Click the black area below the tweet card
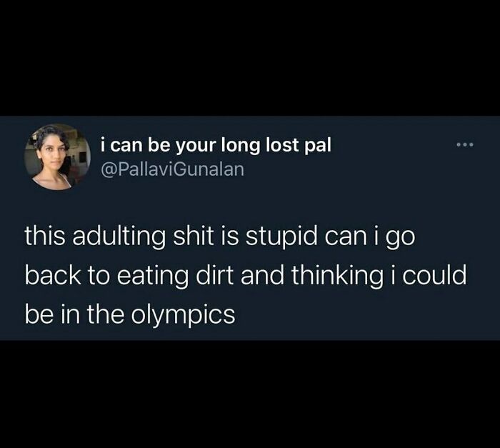 [250, 394]
